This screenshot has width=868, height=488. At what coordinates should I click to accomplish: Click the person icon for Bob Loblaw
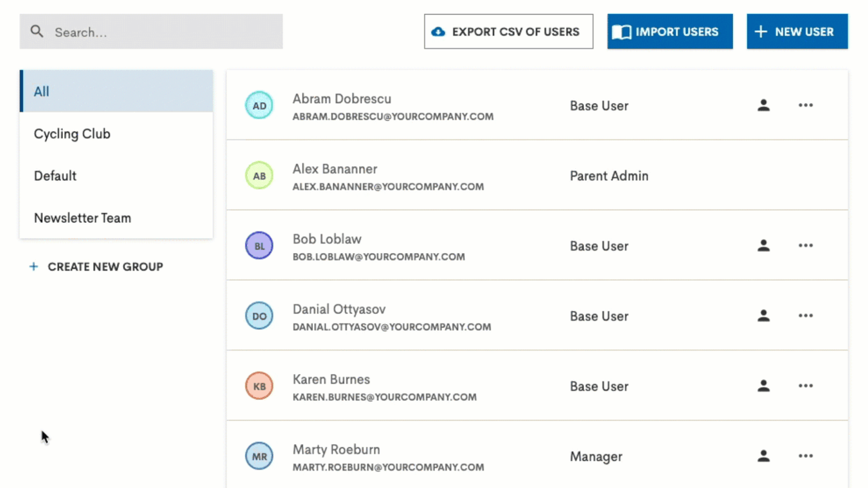coord(764,246)
